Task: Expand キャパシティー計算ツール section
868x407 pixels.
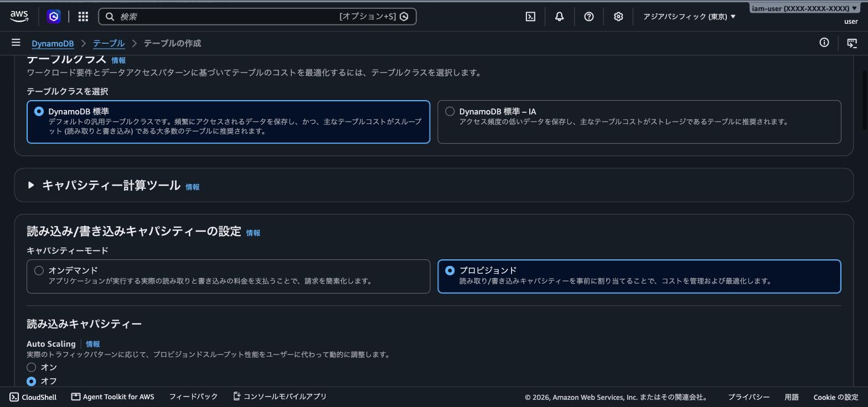Action: [x=31, y=185]
